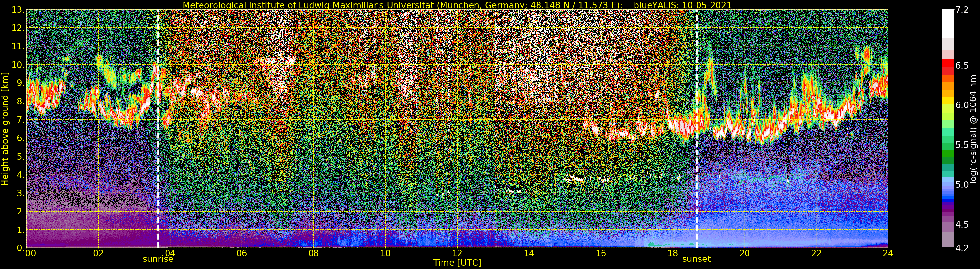Click the x-axis tick label '22'
The height and width of the screenshot is (269, 980).
[816, 253]
